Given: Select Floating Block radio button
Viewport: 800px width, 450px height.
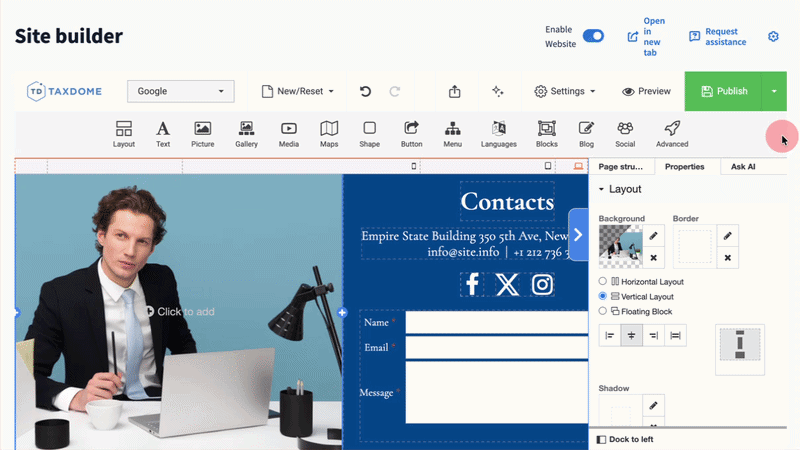Looking at the screenshot, I should click(x=603, y=311).
